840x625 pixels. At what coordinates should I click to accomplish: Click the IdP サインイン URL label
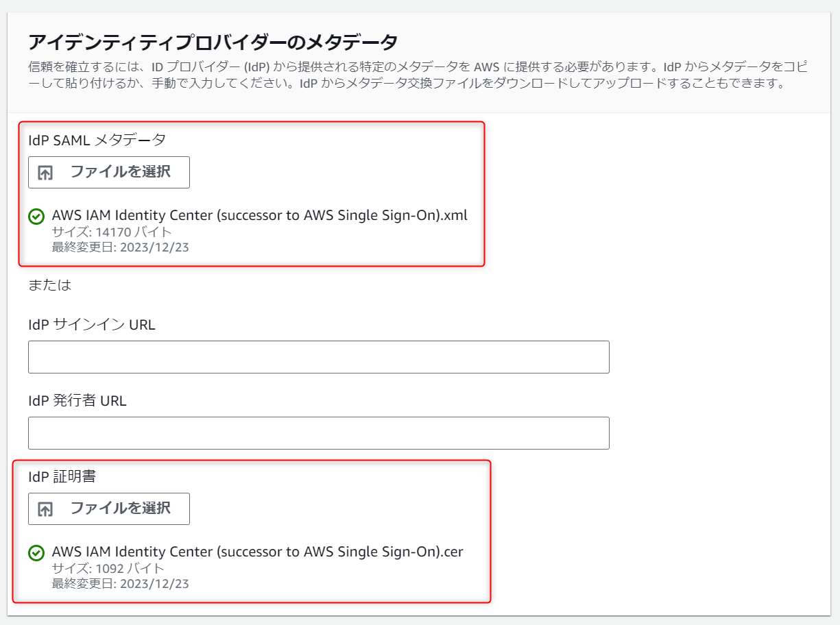click(x=92, y=325)
